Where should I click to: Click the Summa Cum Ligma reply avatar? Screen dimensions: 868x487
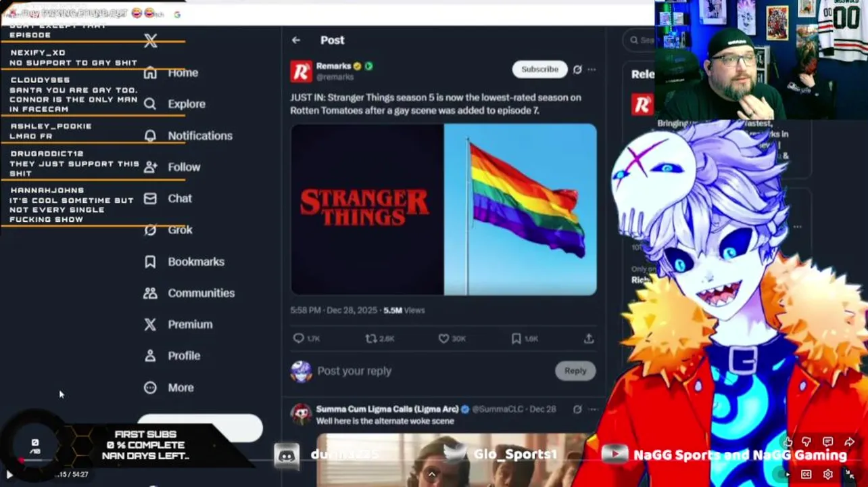[302, 415]
